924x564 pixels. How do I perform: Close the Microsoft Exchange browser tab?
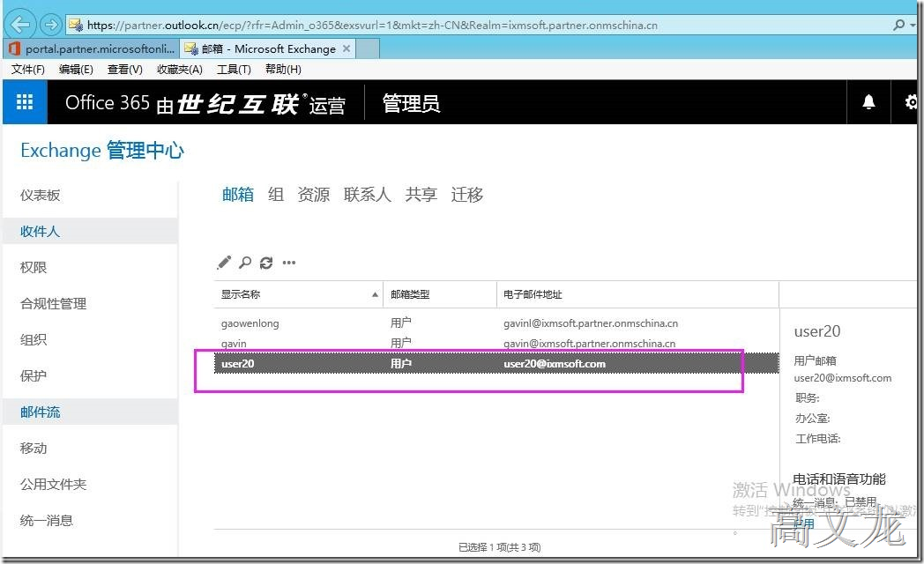coord(346,48)
